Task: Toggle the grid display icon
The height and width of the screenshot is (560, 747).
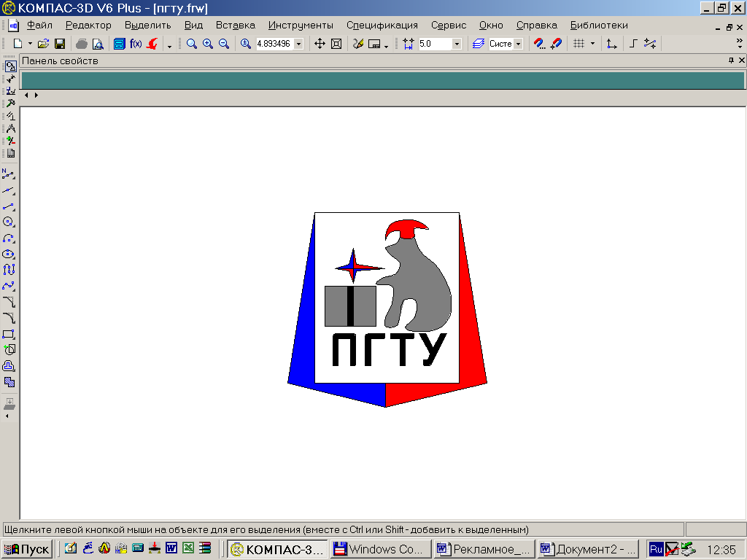Action: coord(578,44)
